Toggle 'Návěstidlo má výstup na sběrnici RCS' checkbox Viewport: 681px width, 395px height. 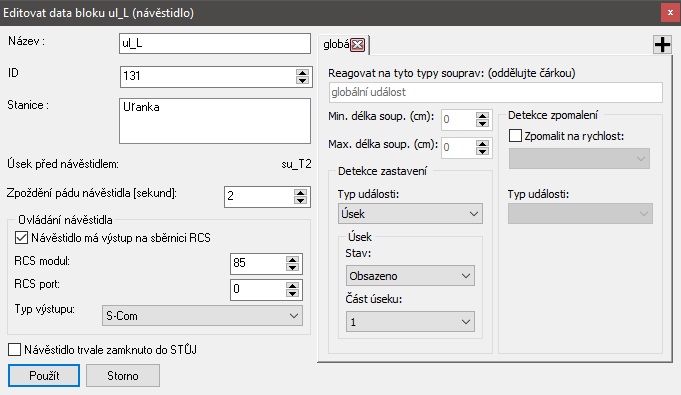21,238
